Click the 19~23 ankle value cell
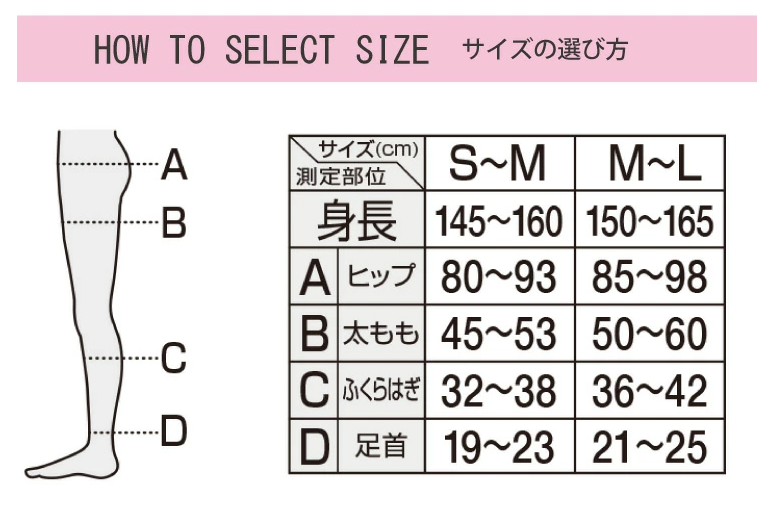The image size is (772, 518). pos(498,446)
